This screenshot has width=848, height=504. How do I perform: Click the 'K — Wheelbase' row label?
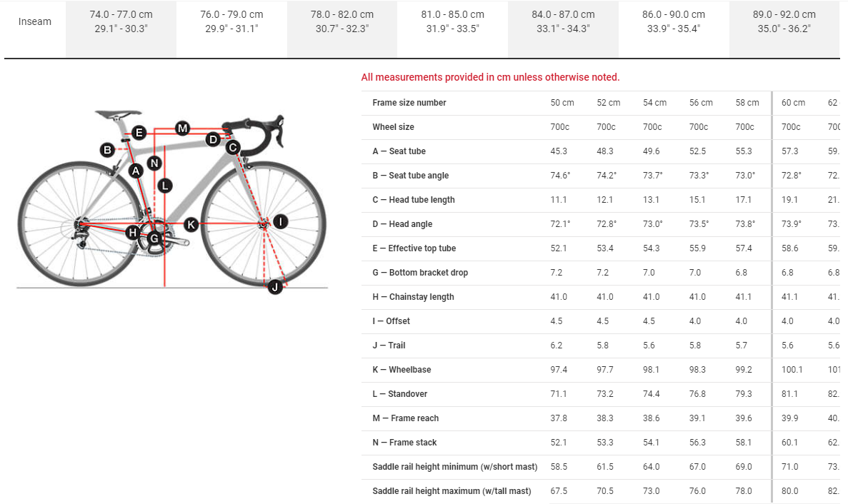coord(401,370)
